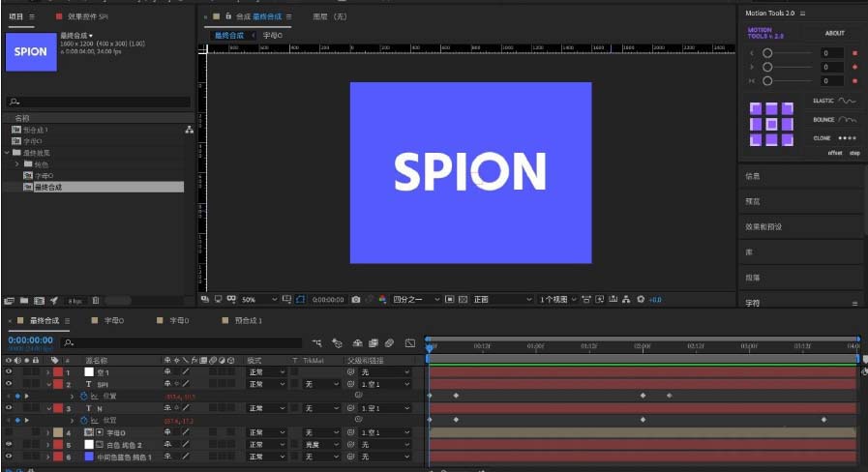Open the 效果和预设 panel
Image resolution: width=868 pixels, height=472 pixels.
click(x=764, y=226)
